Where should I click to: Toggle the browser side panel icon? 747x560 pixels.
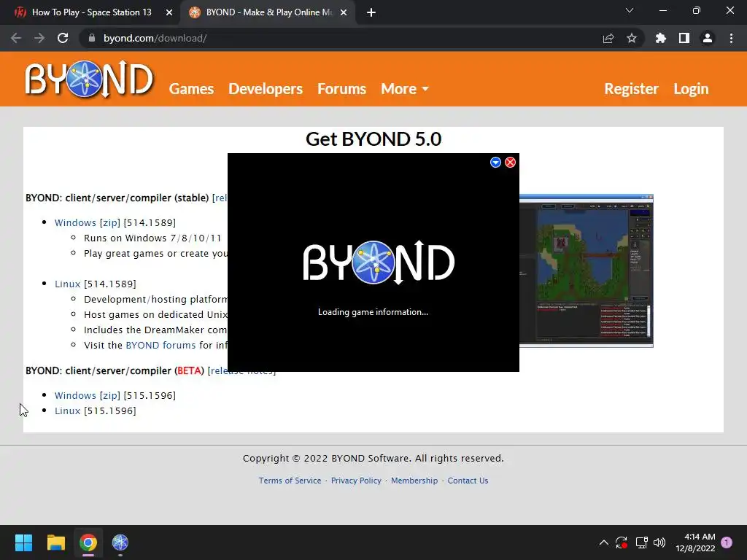(x=684, y=38)
